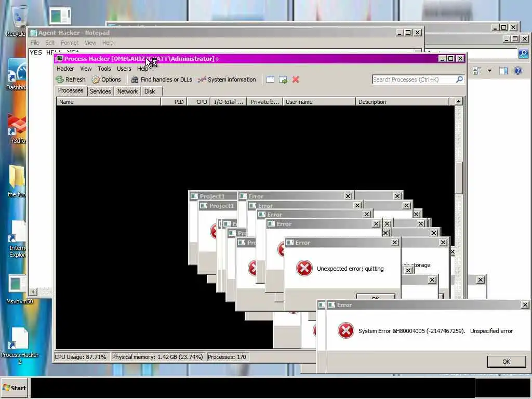Open the Edit menu in Notepad
532x399 pixels.
point(49,43)
